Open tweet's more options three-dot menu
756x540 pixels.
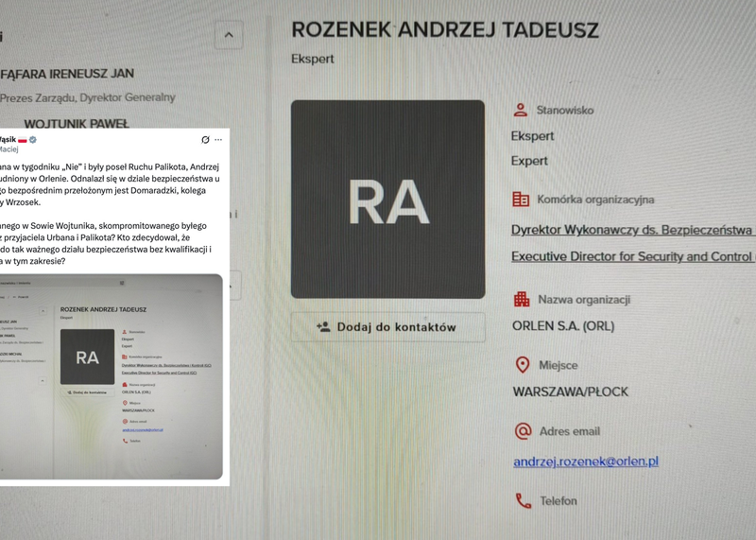(218, 139)
